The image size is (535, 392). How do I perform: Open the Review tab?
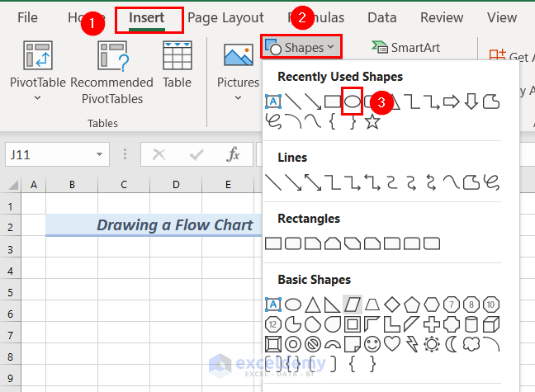click(x=442, y=17)
